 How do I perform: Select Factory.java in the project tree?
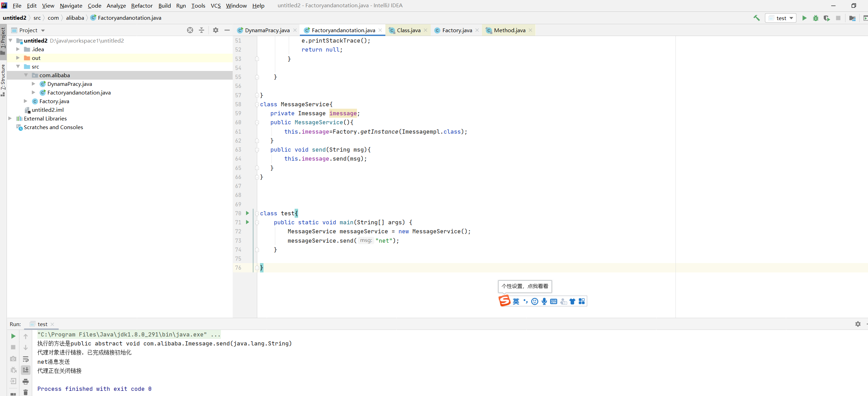54,101
